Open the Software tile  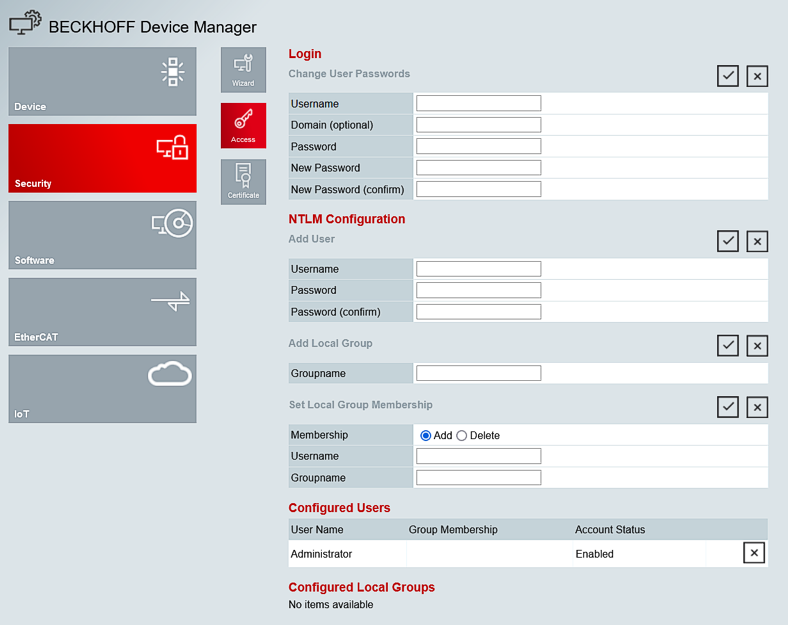point(103,235)
